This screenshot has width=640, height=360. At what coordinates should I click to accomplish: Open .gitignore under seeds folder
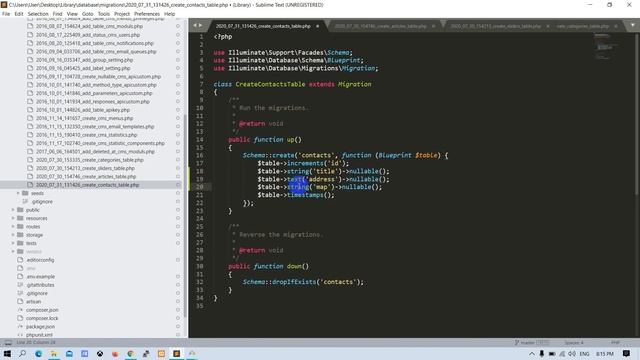(x=42, y=202)
